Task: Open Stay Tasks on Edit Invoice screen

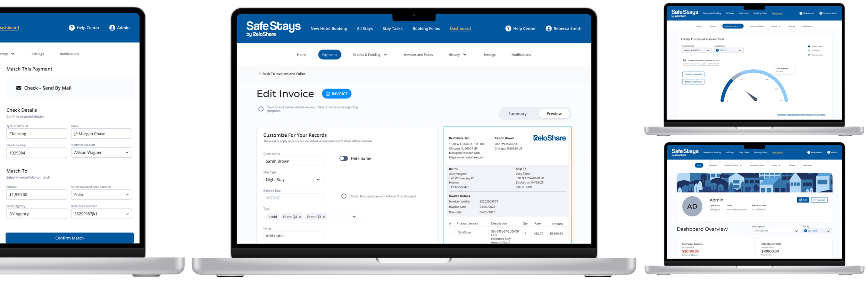Action: (392, 28)
